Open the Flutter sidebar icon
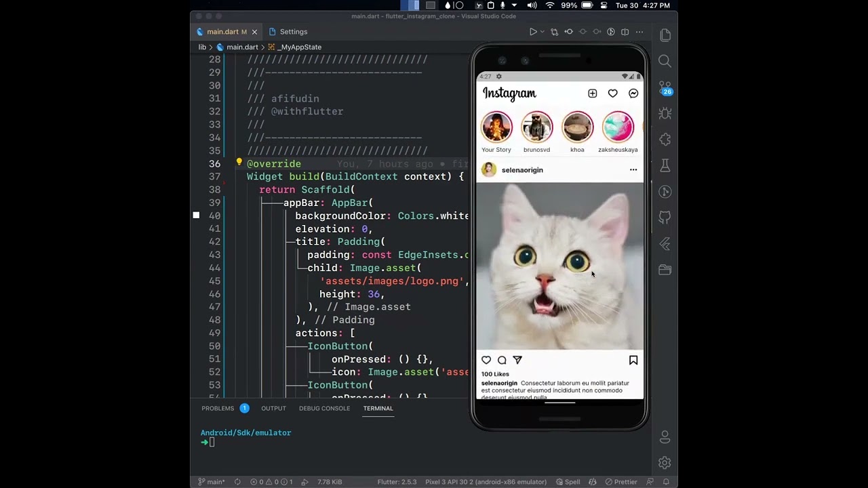This screenshot has height=488, width=868. (665, 244)
